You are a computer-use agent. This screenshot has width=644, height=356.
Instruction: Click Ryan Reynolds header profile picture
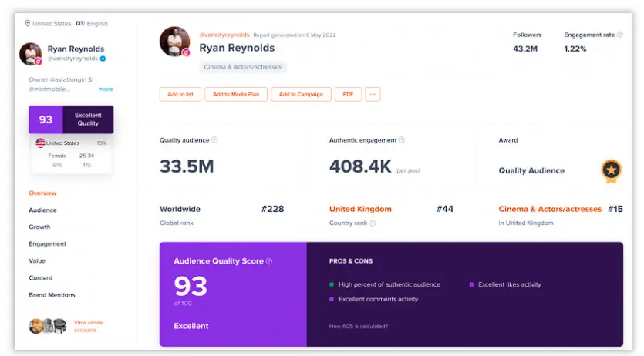[174, 42]
